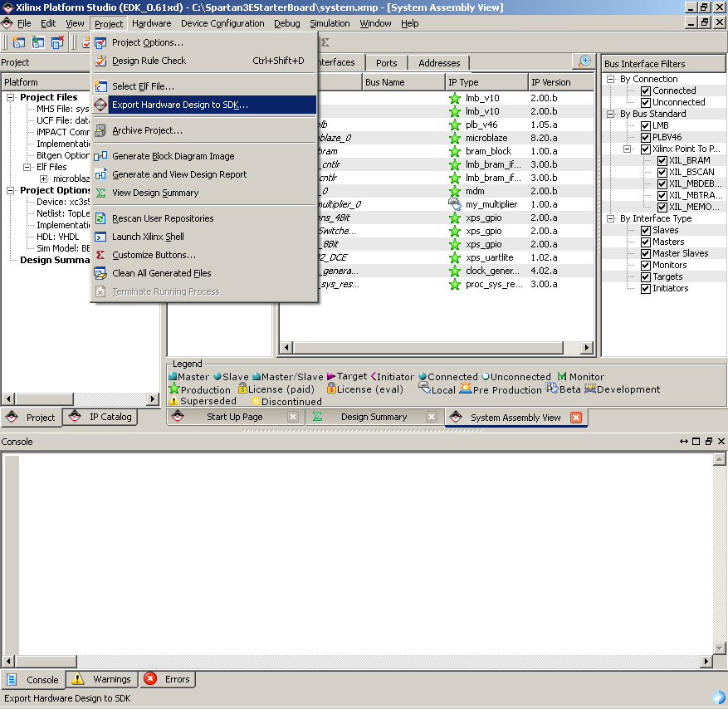
Task: Click the Generate and View Design Report icon
Action: tap(100, 174)
